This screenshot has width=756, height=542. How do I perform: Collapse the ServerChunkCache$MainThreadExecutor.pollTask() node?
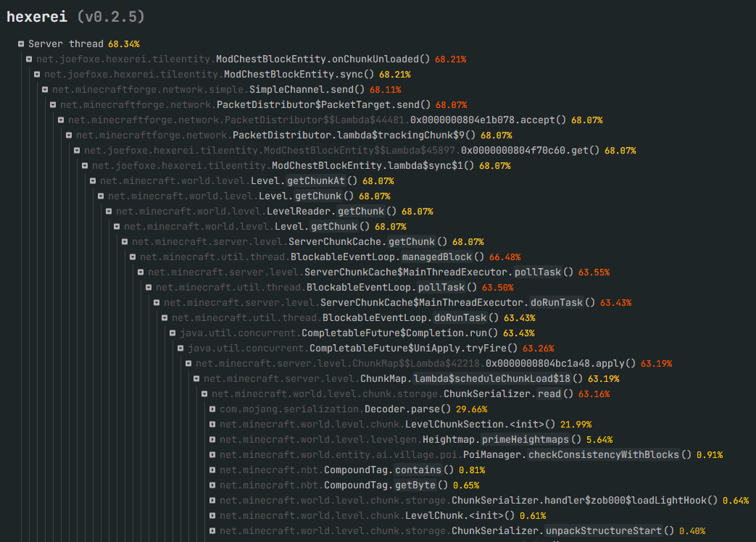(x=141, y=272)
